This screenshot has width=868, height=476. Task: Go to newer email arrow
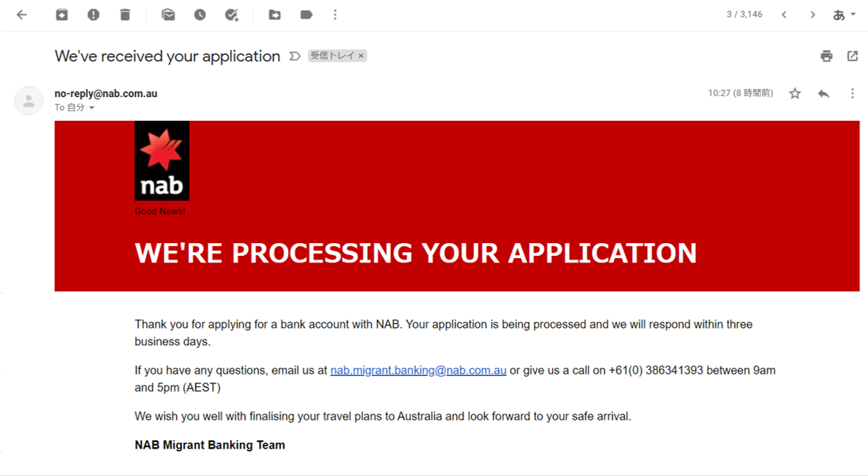click(x=784, y=15)
